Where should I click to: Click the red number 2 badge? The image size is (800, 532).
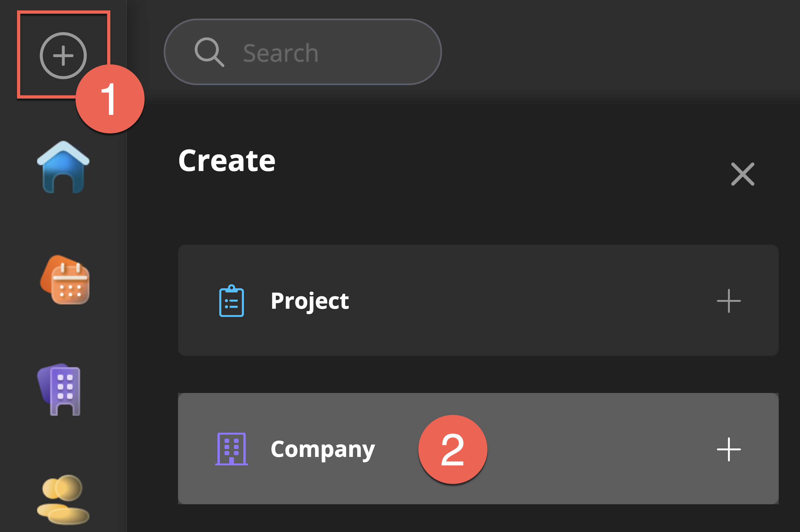tap(453, 449)
